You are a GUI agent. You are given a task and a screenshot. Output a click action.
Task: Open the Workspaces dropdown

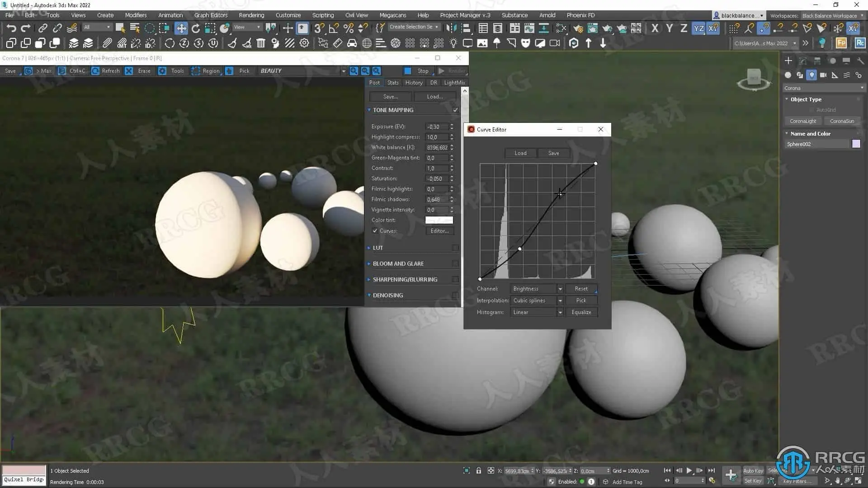(833, 15)
